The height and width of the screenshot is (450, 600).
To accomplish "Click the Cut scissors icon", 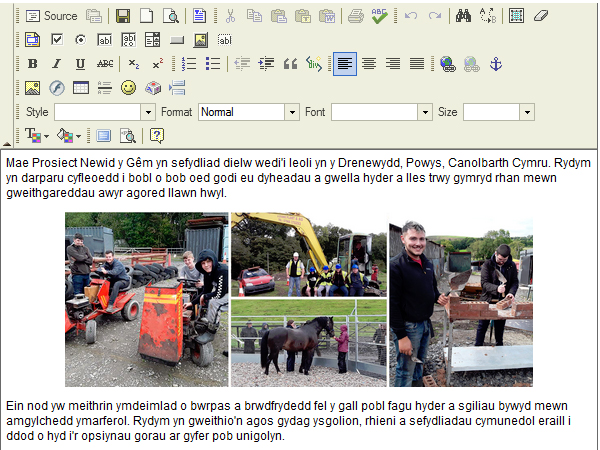I will [x=230, y=16].
